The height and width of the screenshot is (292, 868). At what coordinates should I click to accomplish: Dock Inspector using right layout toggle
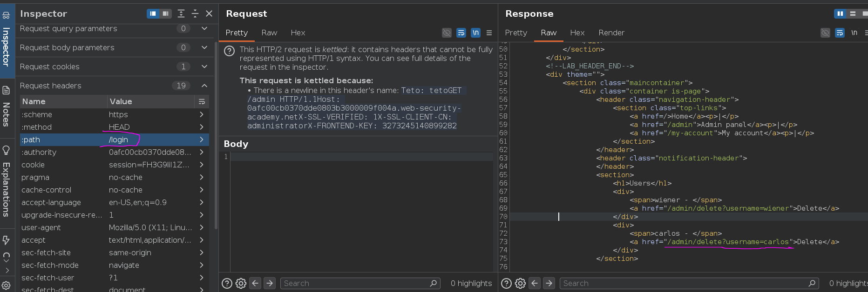(x=165, y=13)
